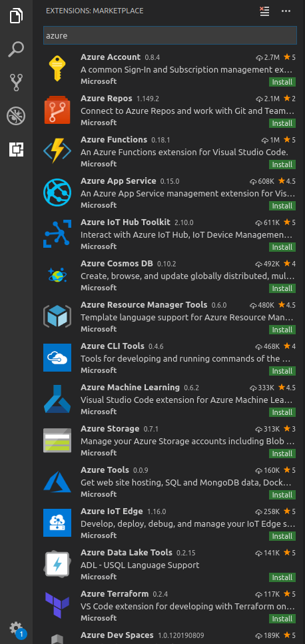Clear extensions search results icon
This screenshot has width=305, height=644.
point(265,11)
